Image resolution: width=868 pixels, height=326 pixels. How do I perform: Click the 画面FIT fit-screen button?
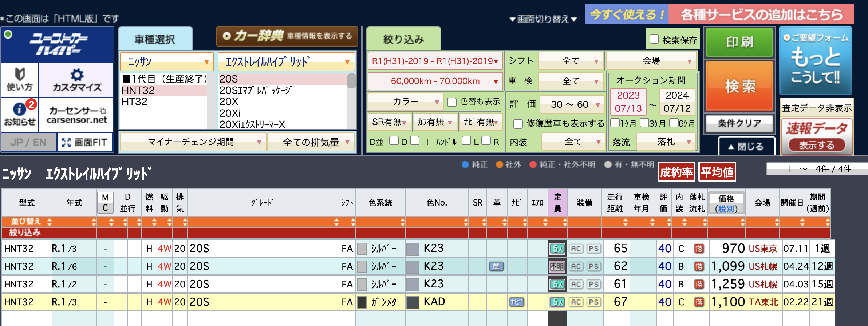pyautogui.click(x=85, y=142)
